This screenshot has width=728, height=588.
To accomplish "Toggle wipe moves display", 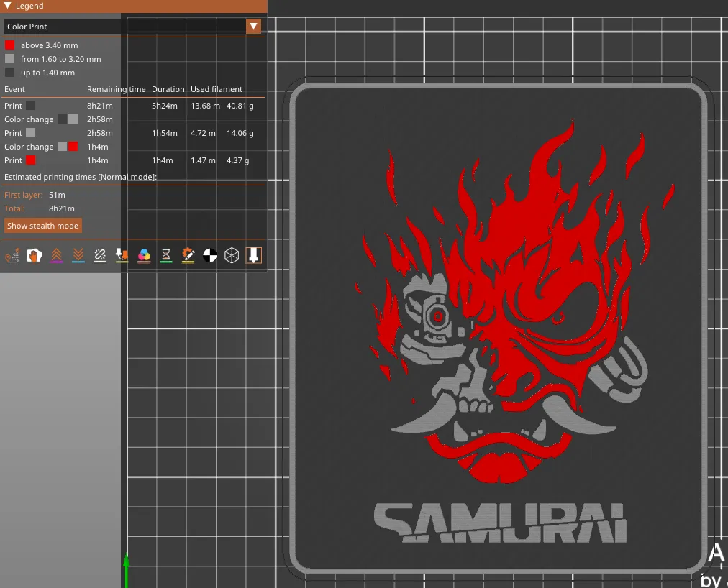I will [x=35, y=254].
